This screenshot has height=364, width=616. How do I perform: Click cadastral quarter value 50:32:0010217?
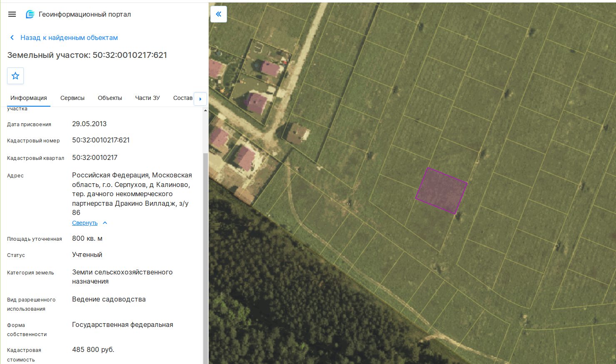(x=95, y=157)
